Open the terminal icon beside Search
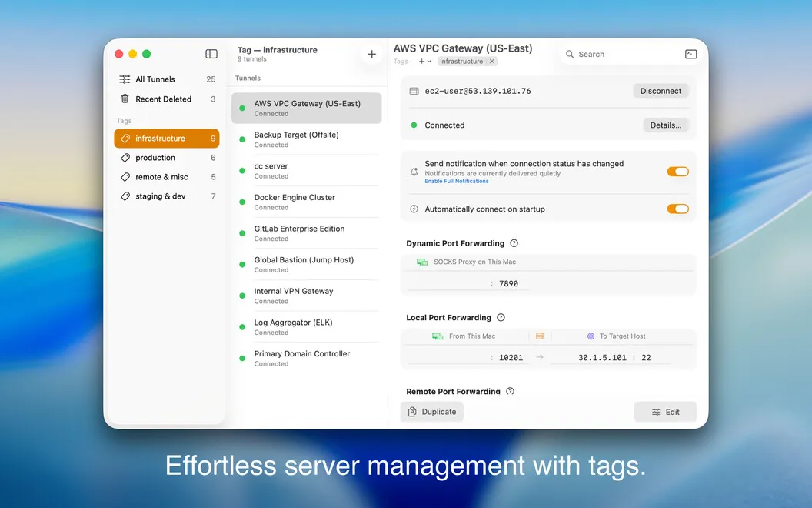812x508 pixels. (x=691, y=54)
